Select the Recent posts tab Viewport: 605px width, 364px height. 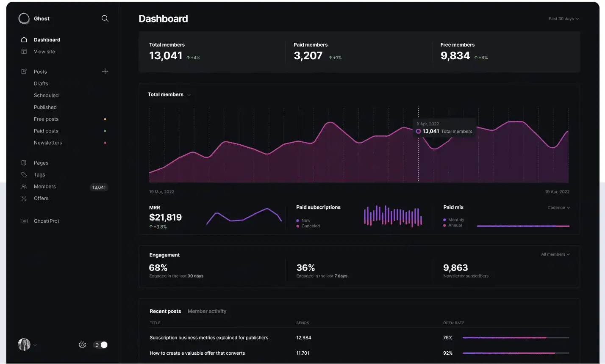click(165, 312)
